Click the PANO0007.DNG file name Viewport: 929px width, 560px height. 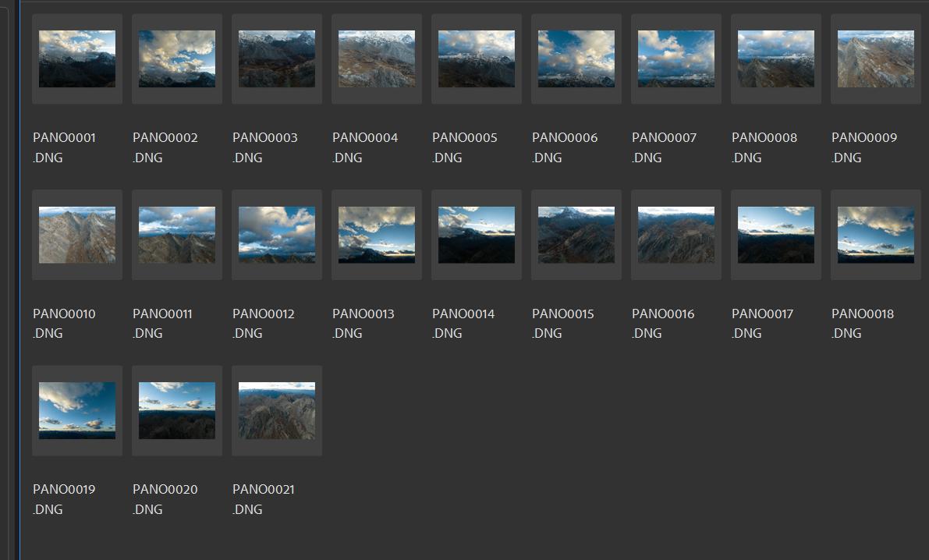(x=664, y=147)
